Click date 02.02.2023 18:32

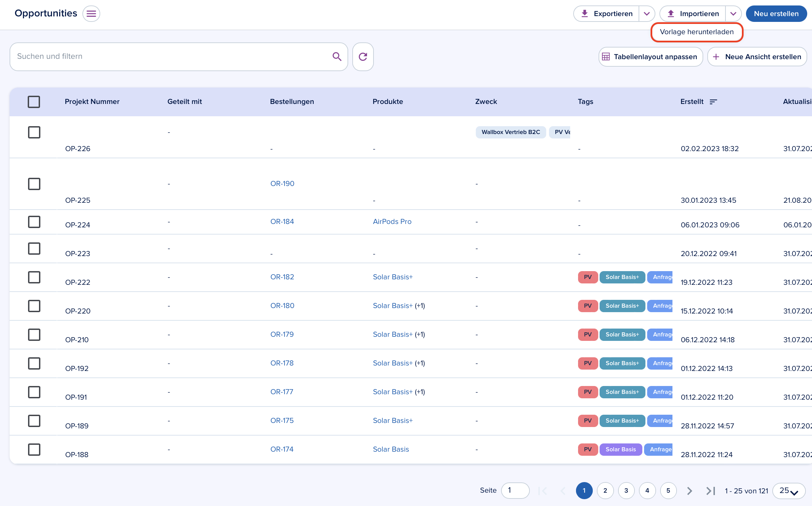point(710,149)
